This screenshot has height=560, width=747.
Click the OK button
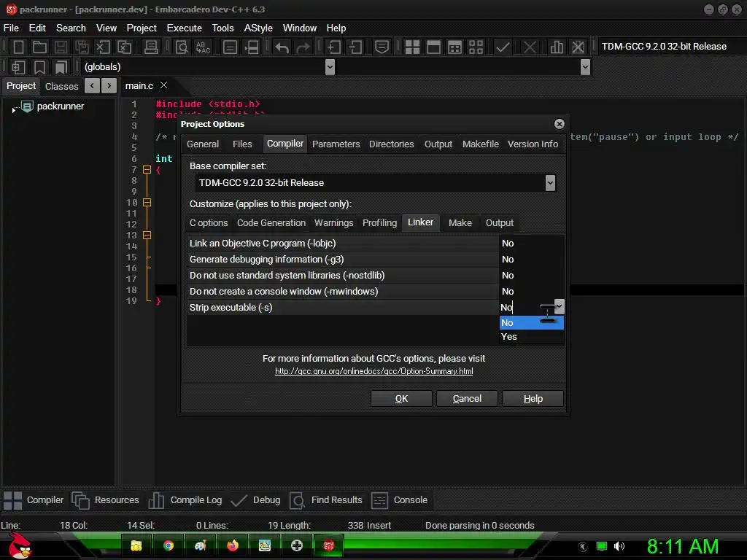click(x=401, y=399)
